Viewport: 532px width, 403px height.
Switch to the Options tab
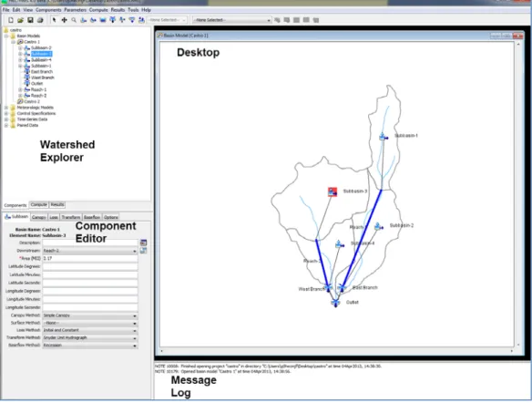(111, 217)
